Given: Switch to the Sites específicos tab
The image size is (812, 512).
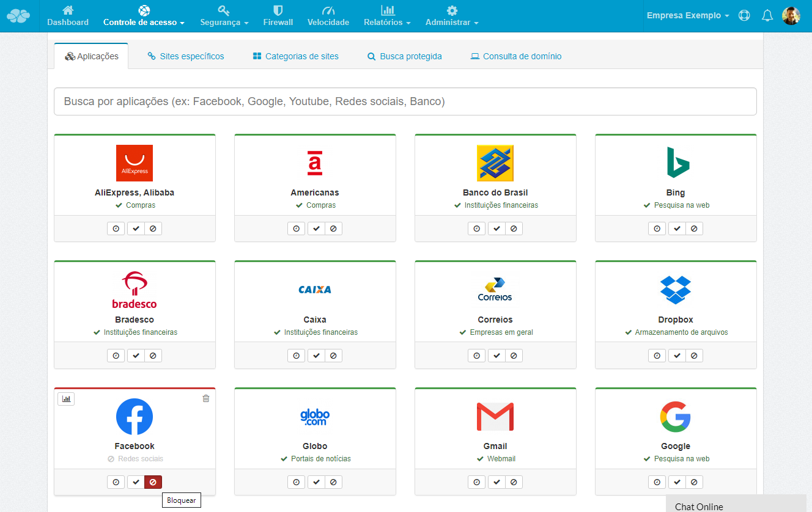Looking at the screenshot, I should 186,56.
